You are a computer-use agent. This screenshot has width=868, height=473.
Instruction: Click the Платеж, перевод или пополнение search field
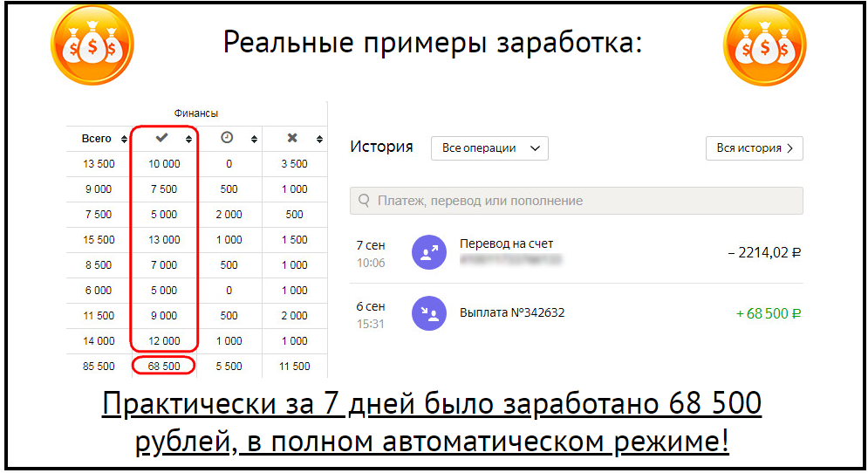coord(576,201)
